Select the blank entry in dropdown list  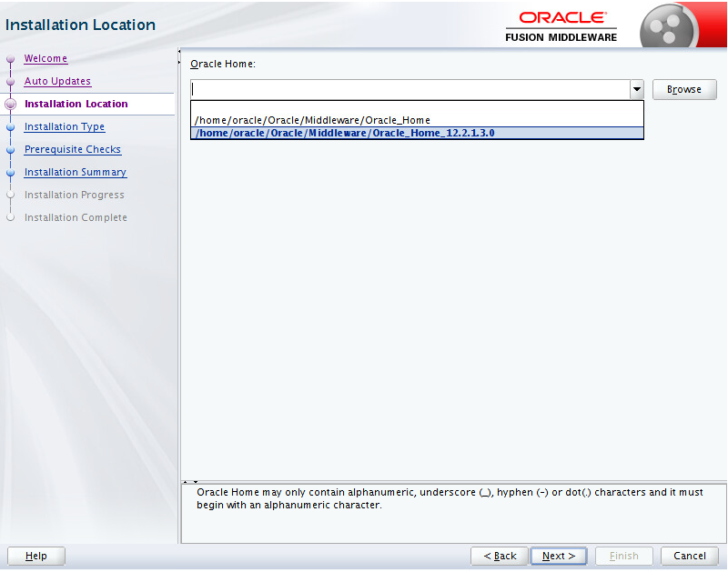click(417, 107)
